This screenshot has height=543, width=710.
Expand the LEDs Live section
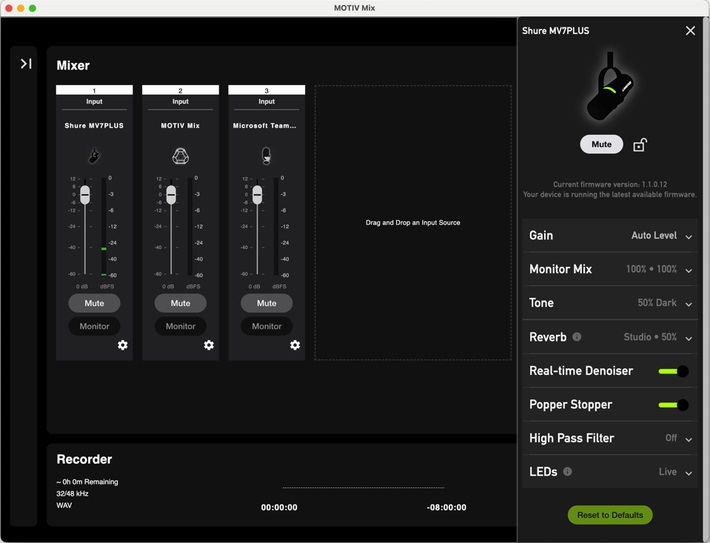tap(609, 471)
